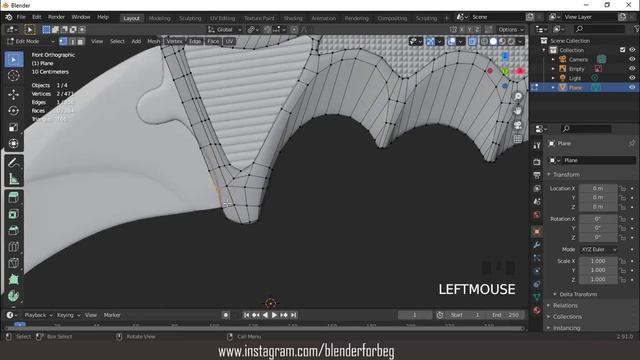This screenshot has height=360, width=640.
Task: Enable wireframe viewport shading
Action: point(484,41)
